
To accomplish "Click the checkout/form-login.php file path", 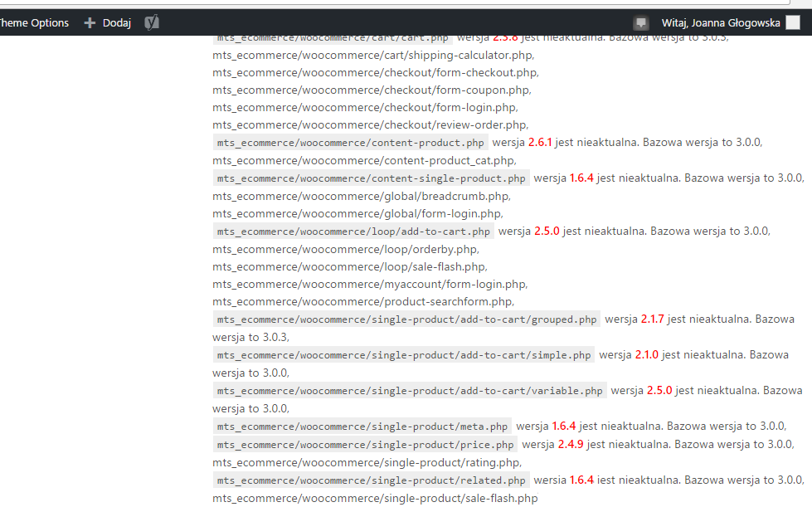I will point(365,108).
